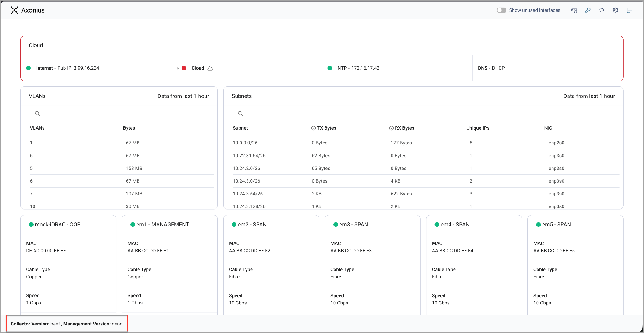Image resolution: width=644 pixels, height=333 pixels.
Task: Click the em4 - SPAN card title
Action: point(455,225)
